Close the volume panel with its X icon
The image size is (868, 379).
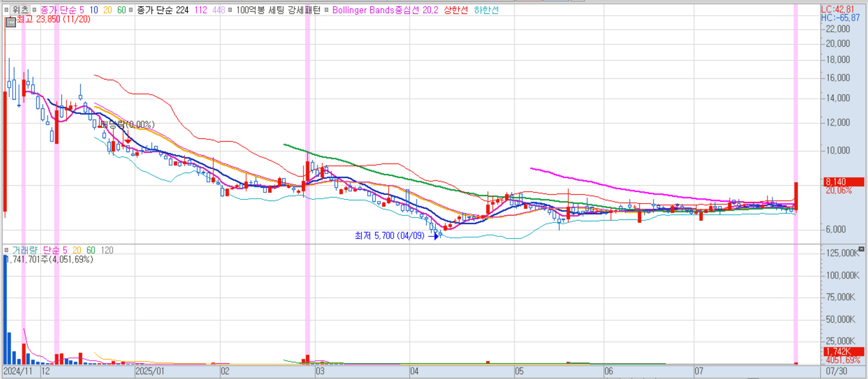click(x=861, y=250)
